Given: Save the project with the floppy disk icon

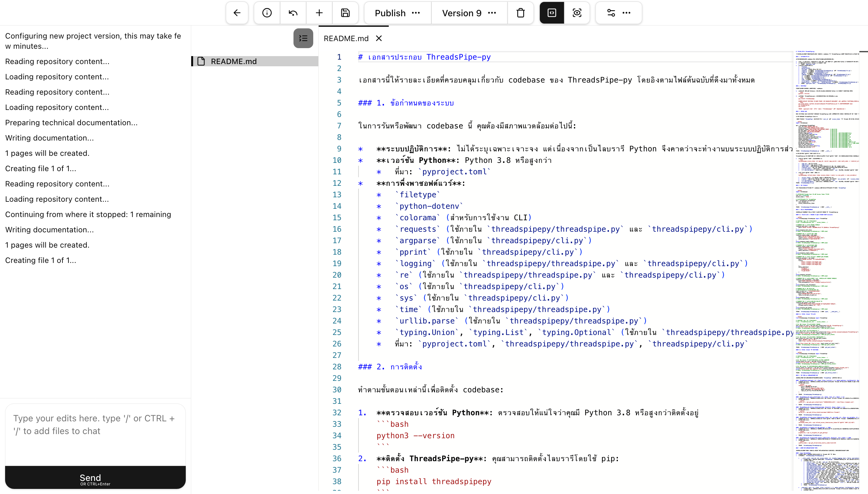Looking at the screenshot, I should pyautogui.click(x=345, y=13).
